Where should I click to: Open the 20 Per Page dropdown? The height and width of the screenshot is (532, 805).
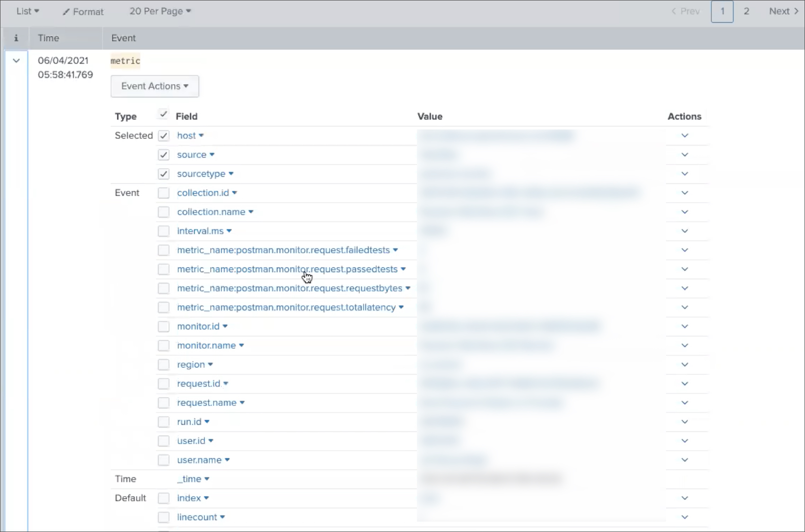[x=160, y=11]
